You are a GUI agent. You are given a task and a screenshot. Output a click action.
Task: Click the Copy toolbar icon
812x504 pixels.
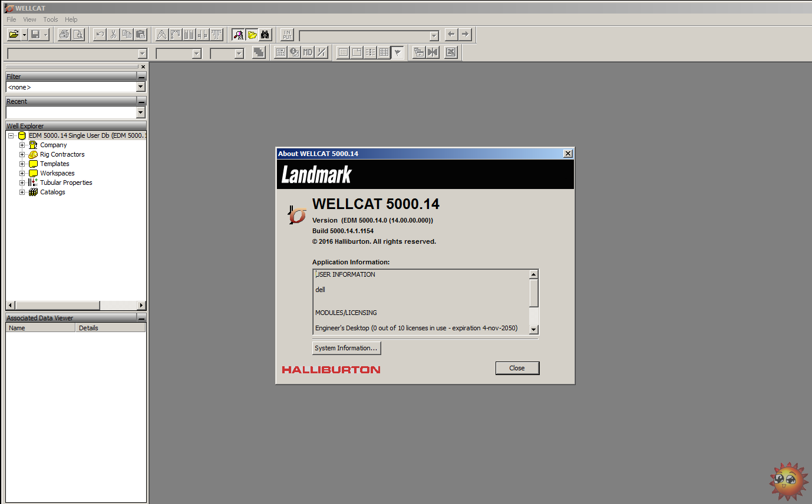127,35
